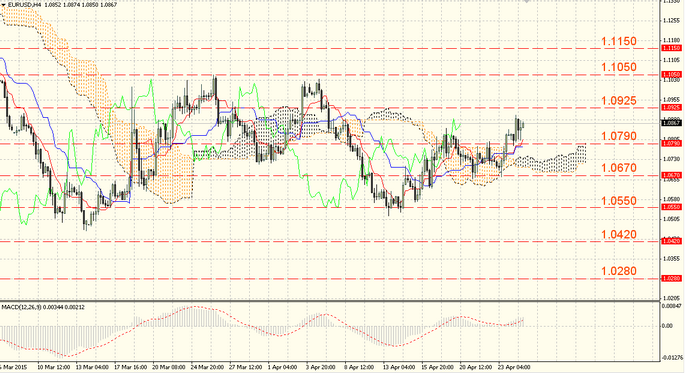Click the triangle icon beside EURUSD,H4 title
Screen dimensions: 685x373
pos(3,5)
